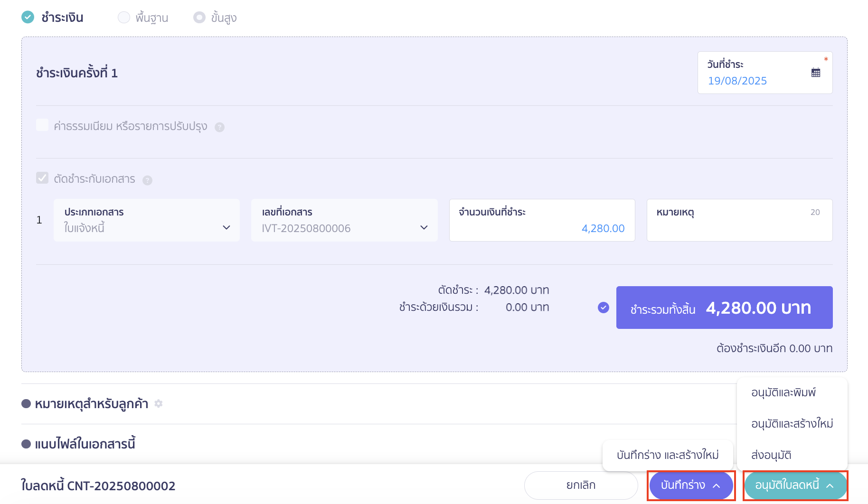
Task: Expand หมายเหตุสำหรับลูกค้า section bullet
Action: pos(26,404)
